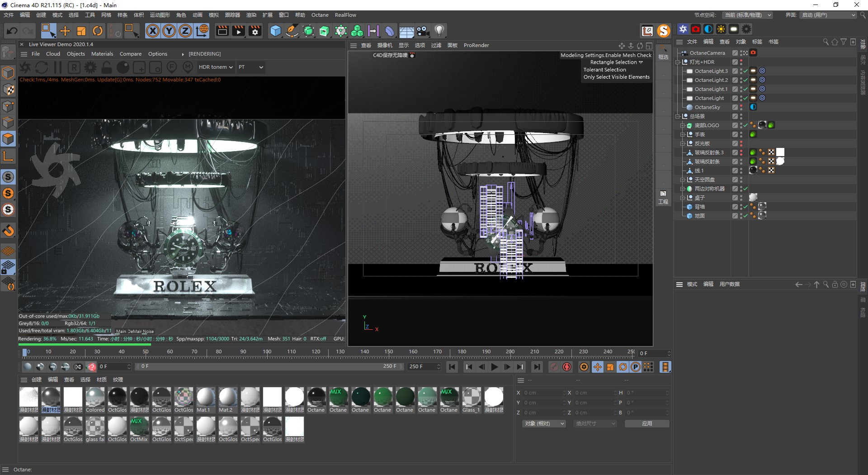This screenshot has width=868, height=475.
Task: Toggle enable checkmark for 两边对称机器
Action: tap(745, 189)
